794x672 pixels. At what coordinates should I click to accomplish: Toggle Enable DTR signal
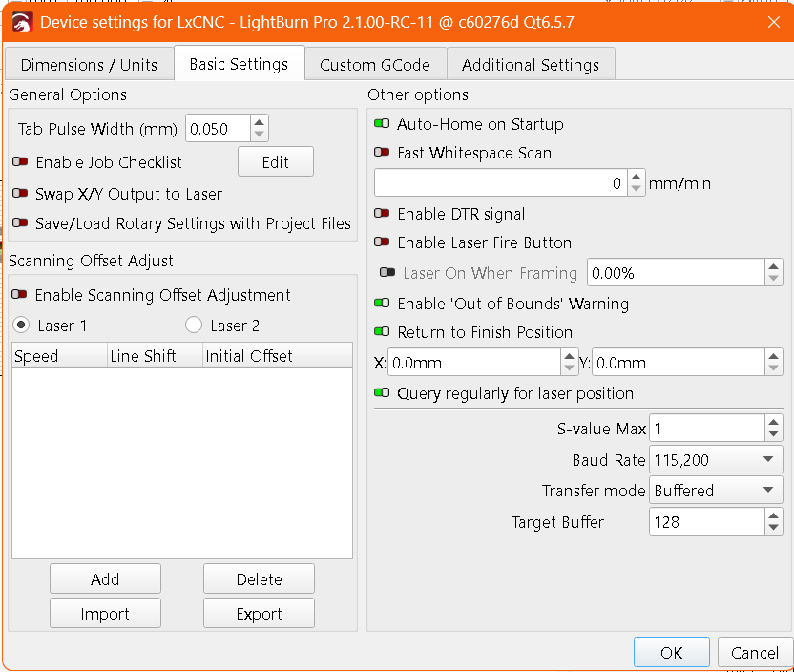click(382, 213)
